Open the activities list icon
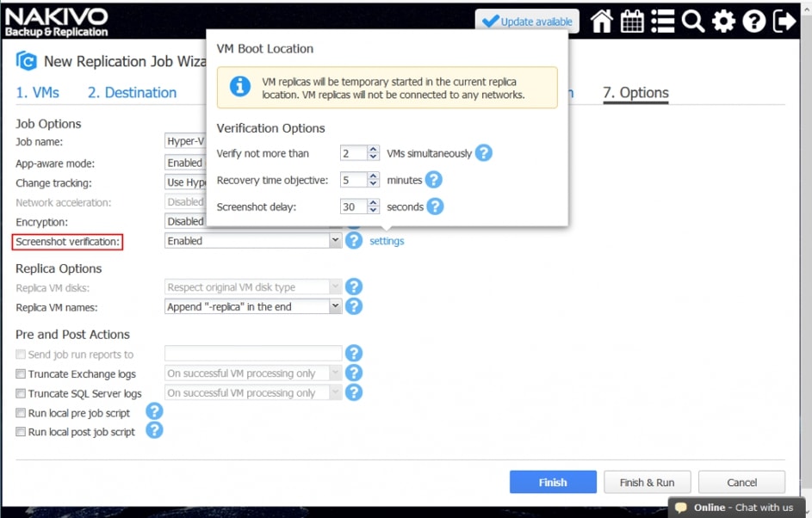Image resolution: width=812 pixels, height=518 pixels. click(x=662, y=22)
